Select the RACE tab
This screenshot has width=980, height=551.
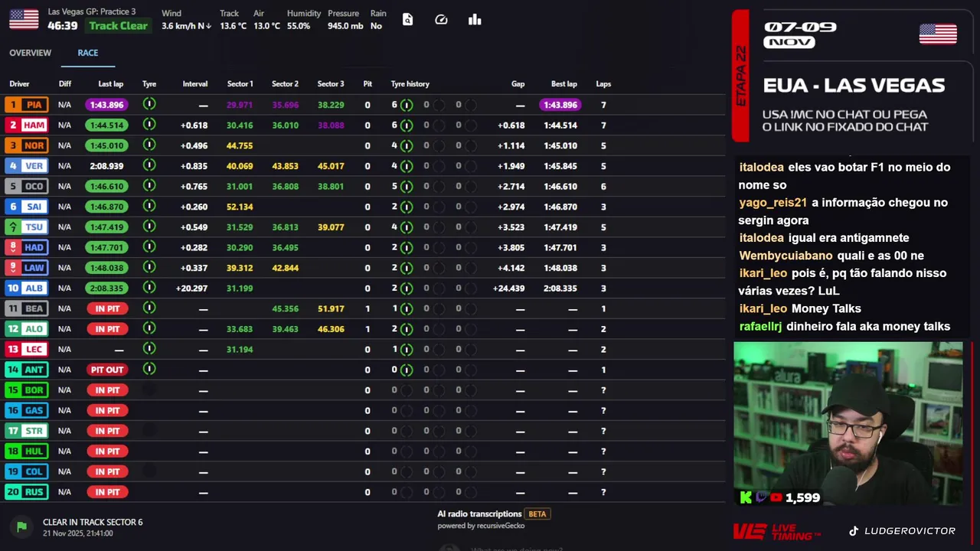[88, 53]
